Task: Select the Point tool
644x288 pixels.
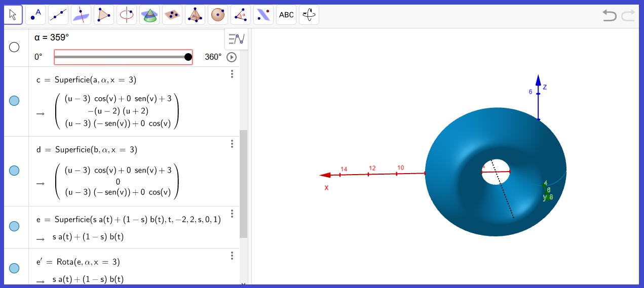Action: tap(36, 15)
